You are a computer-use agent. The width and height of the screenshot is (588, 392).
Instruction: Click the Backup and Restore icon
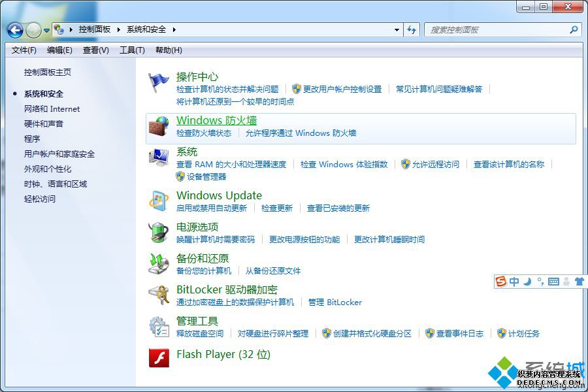point(159,264)
